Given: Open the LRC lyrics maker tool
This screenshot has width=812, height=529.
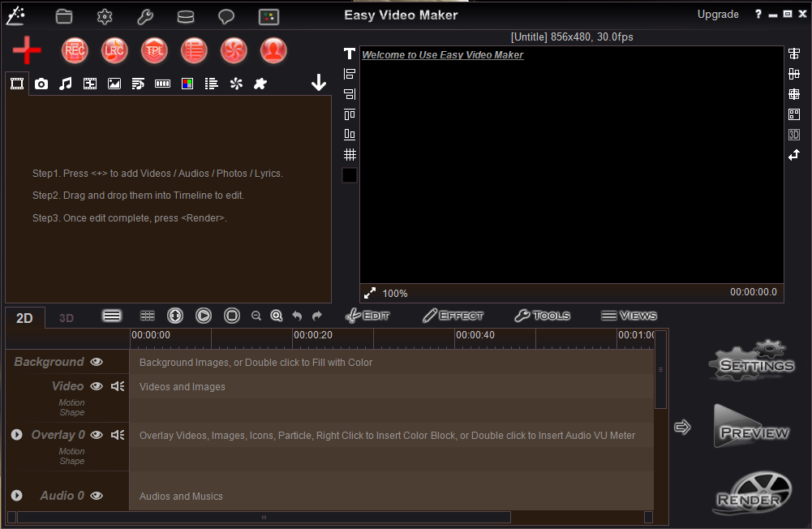Looking at the screenshot, I should (x=114, y=50).
